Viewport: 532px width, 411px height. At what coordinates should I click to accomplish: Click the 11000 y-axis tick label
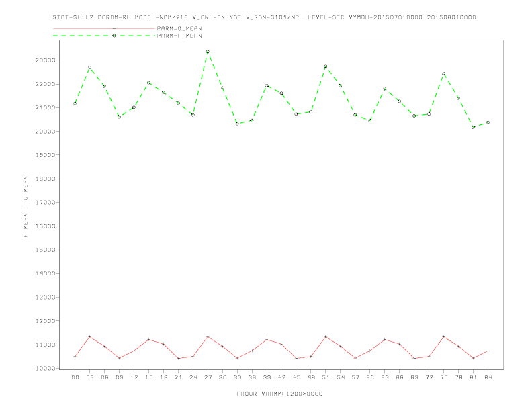pyautogui.click(x=46, y=345)
